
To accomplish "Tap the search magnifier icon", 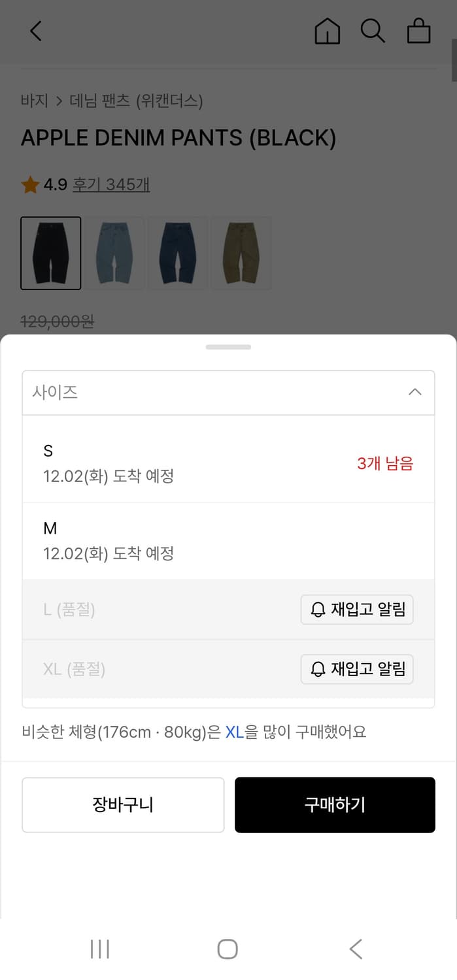I will point(373,31).
